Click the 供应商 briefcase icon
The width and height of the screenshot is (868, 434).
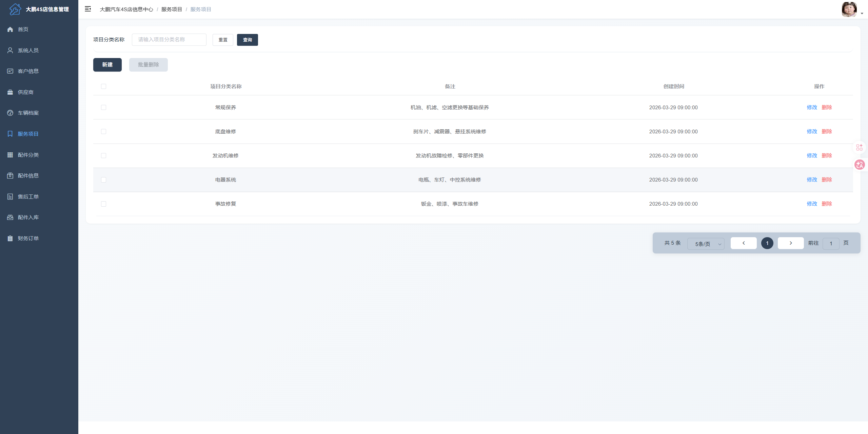click(x=10, y=92)
